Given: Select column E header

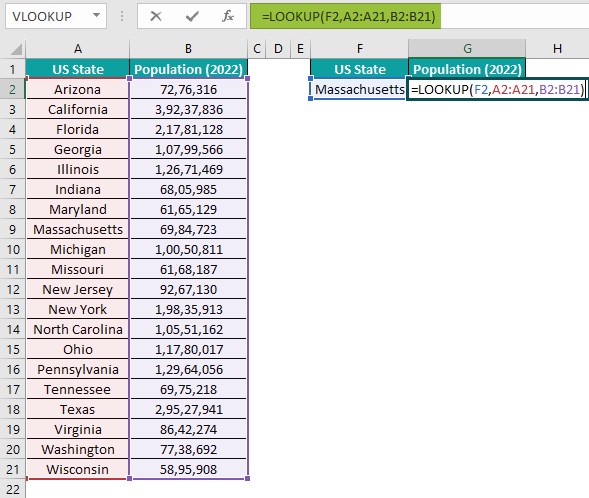Looking at the screenshot, I should (x=301, y=48).
